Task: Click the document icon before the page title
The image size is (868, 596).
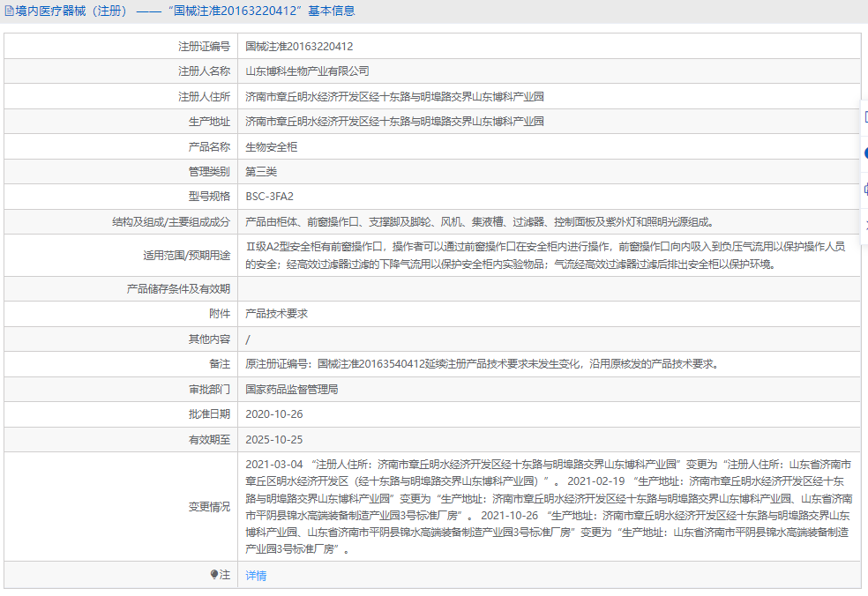Action: coord(8,10)
